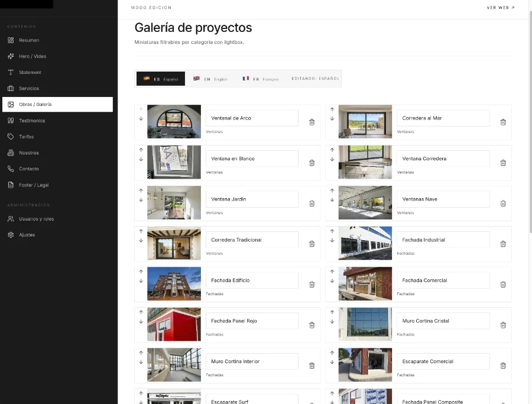Viewport: 532px width, 404px height.
Task: Go to Hero / Video section
Action: coord(57,56)
